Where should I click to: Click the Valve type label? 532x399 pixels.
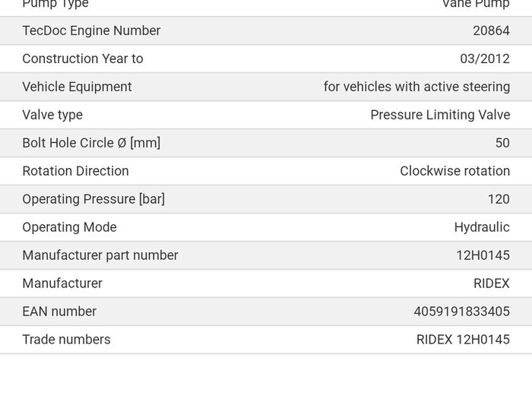pyautogui.click(x=52, y=115)
